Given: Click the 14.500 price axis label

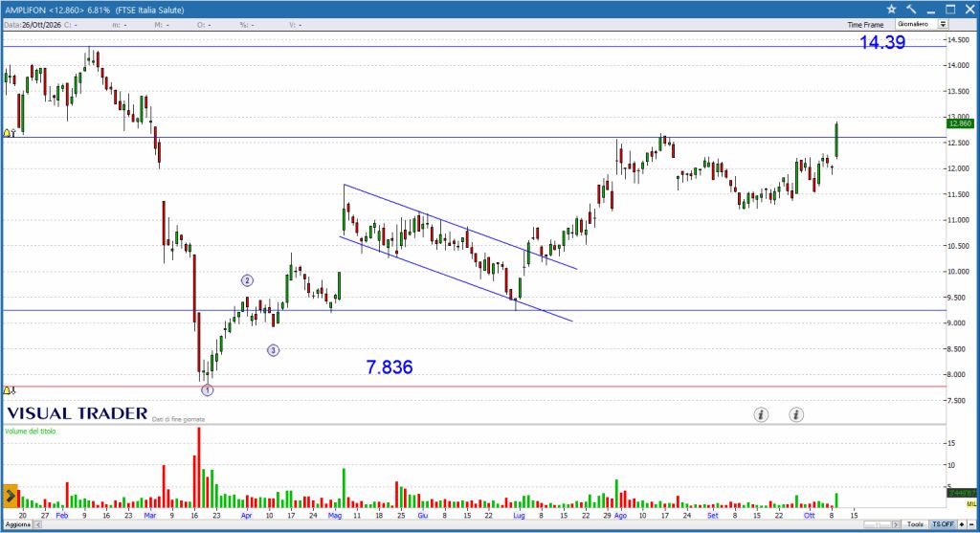Looking at the screenshot, I should tap(959, 39).
